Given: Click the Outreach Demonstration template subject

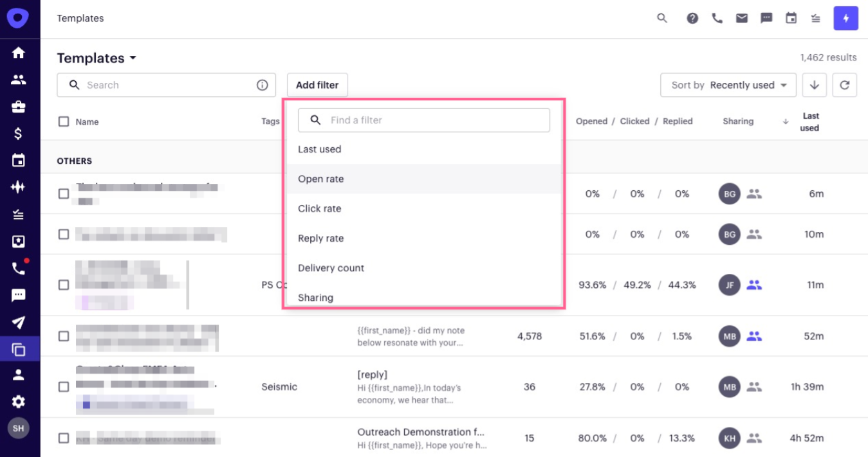Looking at the screenshot, I should point(421,432).
